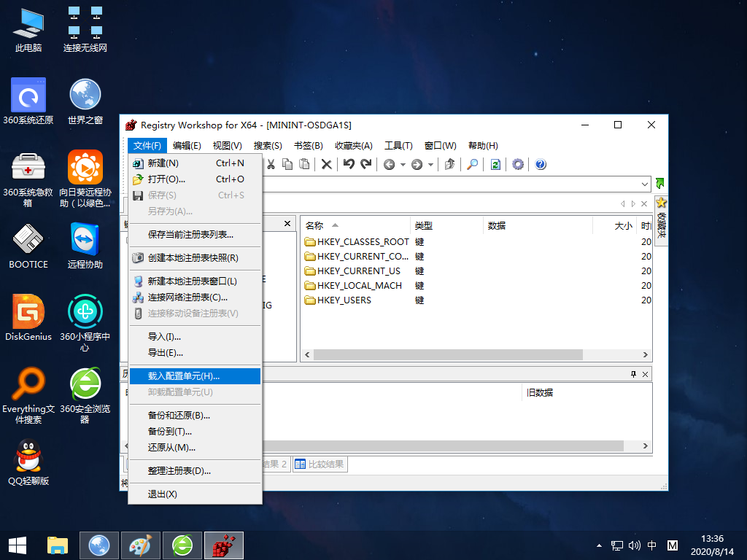
Task: Open BOOTICE desktop shortcut
Action: pyautogui.click(x=28, y=246)
